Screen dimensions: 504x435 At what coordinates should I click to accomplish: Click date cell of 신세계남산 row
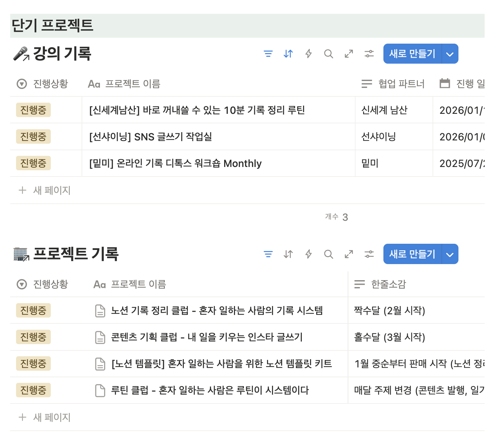pos(459,110)
